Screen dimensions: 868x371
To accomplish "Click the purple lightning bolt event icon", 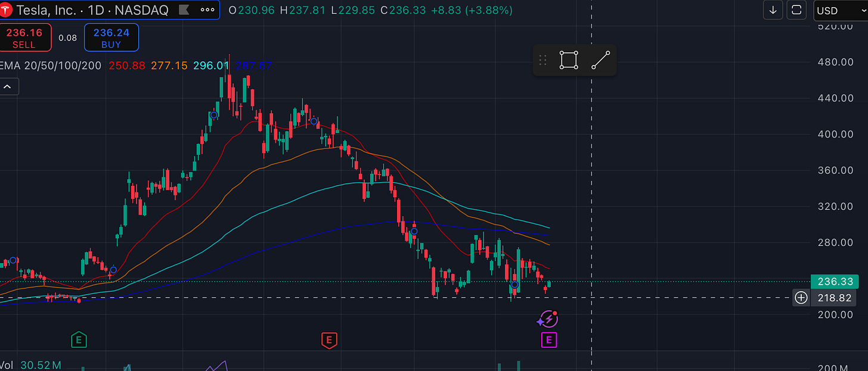I will coord(548,319).
